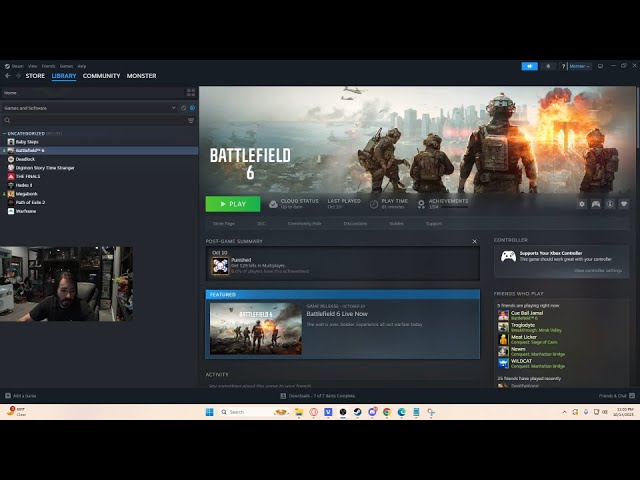Click the blue announcements megaphone button
The width and height of the screenshot is (640, 480).
(x=529, y=66)
